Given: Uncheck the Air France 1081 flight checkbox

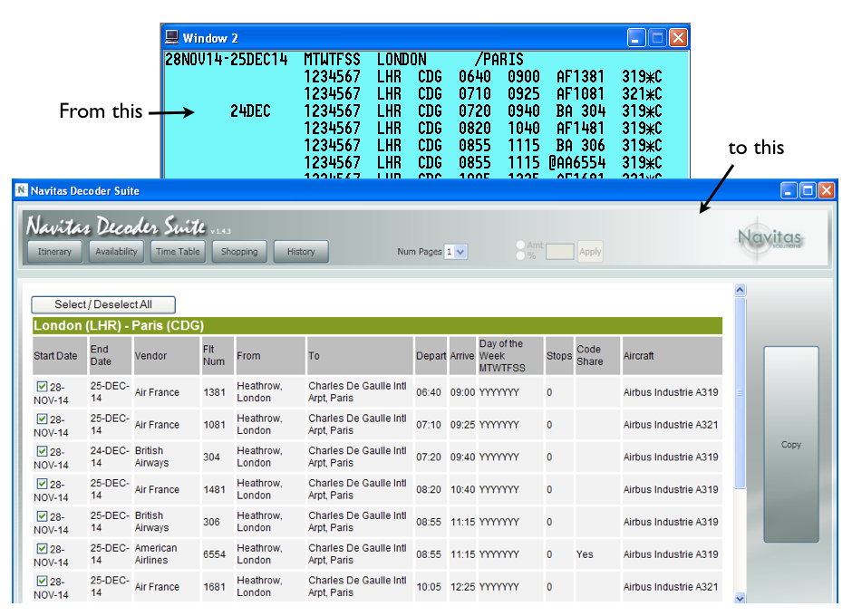Looking at the screenshot, I should click(42, 419).
